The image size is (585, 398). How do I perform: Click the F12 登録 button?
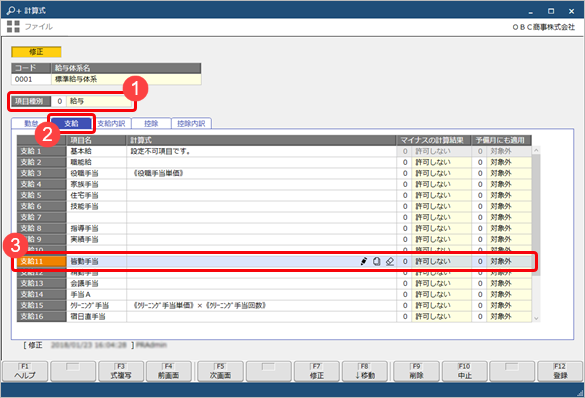(x=560, y=372)
